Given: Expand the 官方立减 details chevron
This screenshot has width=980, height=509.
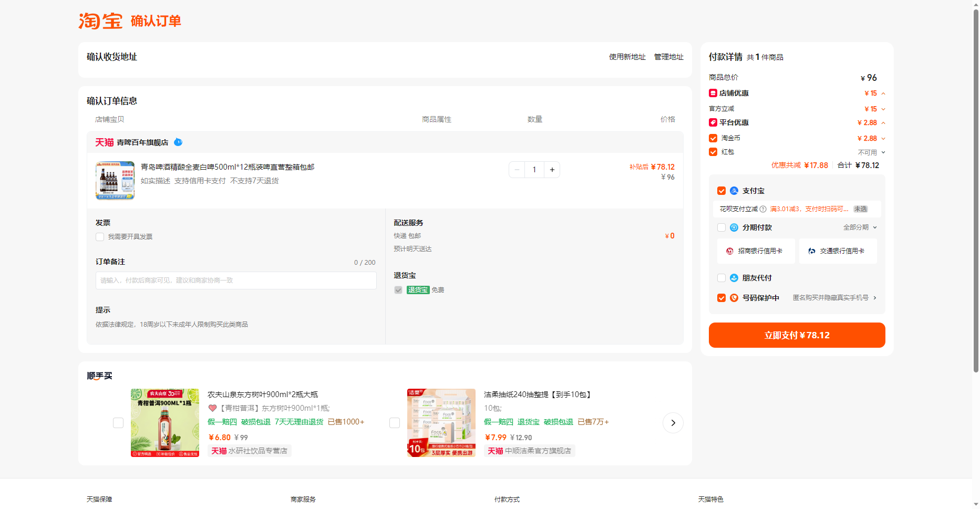Looking at the screenshot, I should pyautogui.click(x=883, y=109).
